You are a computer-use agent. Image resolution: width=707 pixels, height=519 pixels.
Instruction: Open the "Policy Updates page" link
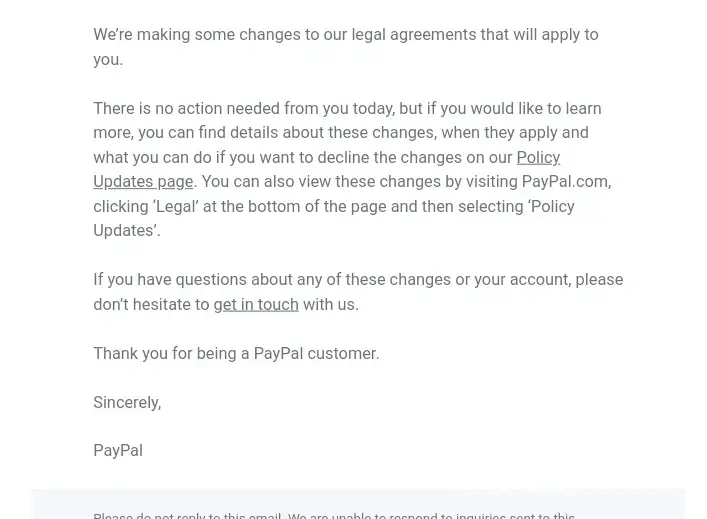[x=143, y=182]
